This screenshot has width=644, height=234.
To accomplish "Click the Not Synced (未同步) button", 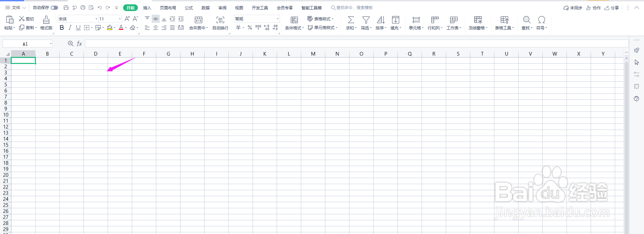I will pos(573,8).
